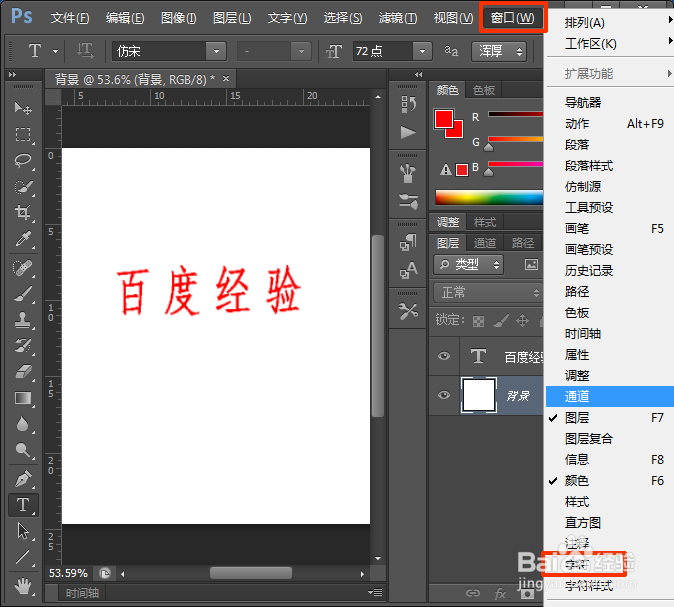Switch to the 色板 tab

coord(484,90)
